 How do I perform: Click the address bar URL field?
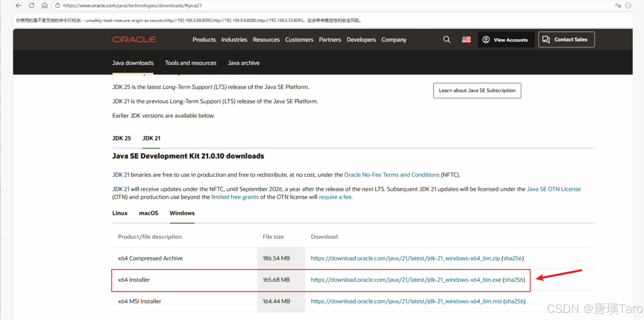332,6
